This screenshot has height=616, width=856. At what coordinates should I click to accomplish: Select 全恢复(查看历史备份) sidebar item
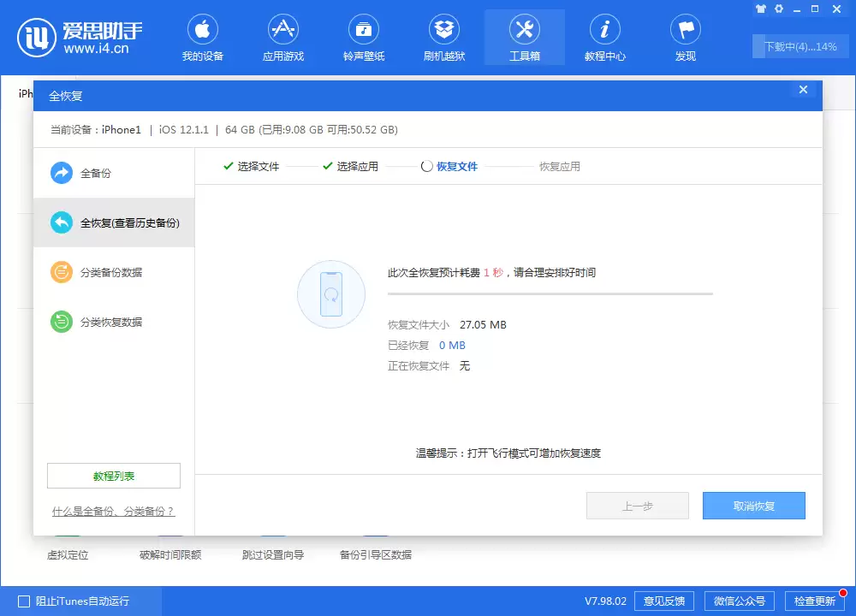click(114, 222)
